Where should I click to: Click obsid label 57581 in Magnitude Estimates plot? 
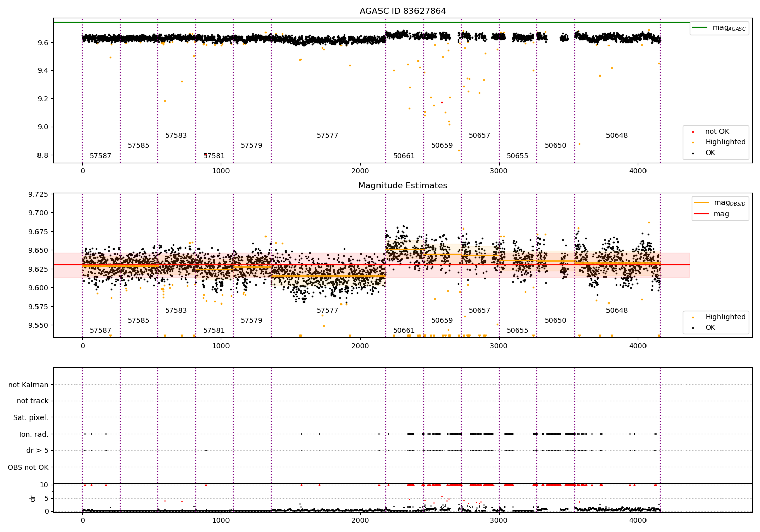214,331
